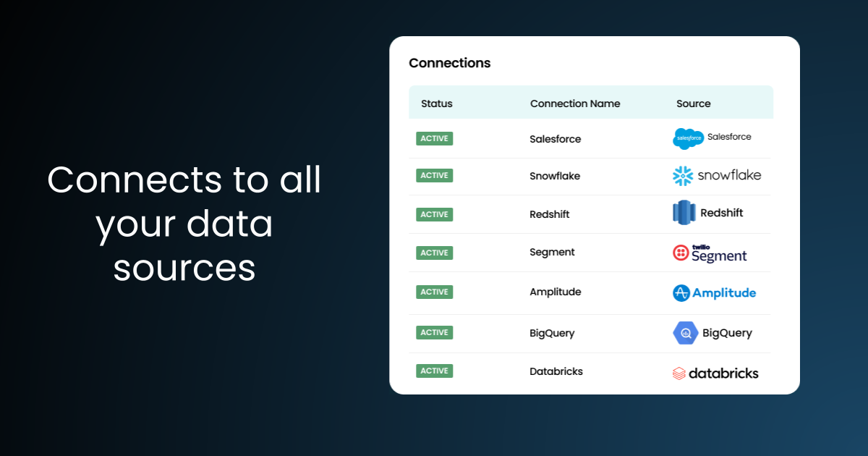Click the ACTIVE badge for Snowflake
The image size is (868, 456).
[434, 176]
